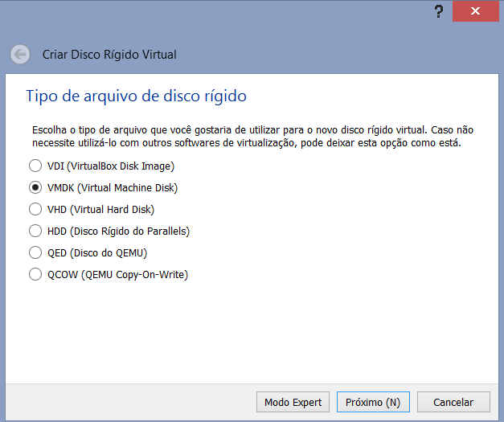Select QED (Disco do QEMU) option
Viewport: 504px width, 422px height.
88,253
